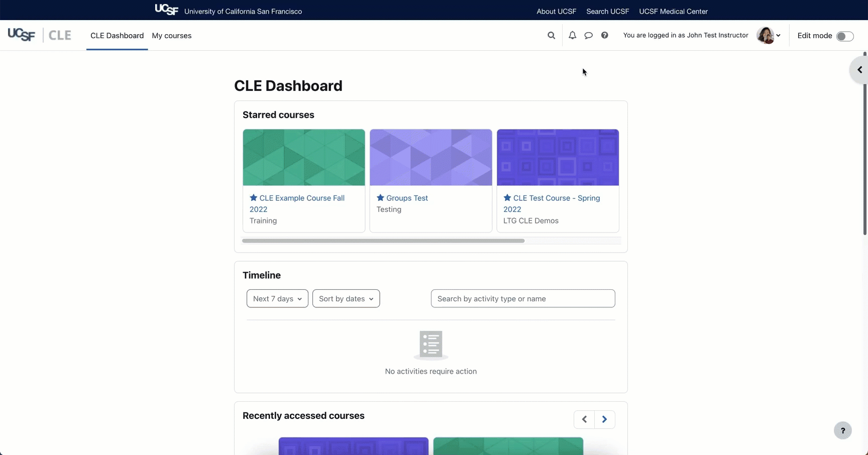Click the UCSF CLE site logo
868x455 pixels.
tap(40, 35)
